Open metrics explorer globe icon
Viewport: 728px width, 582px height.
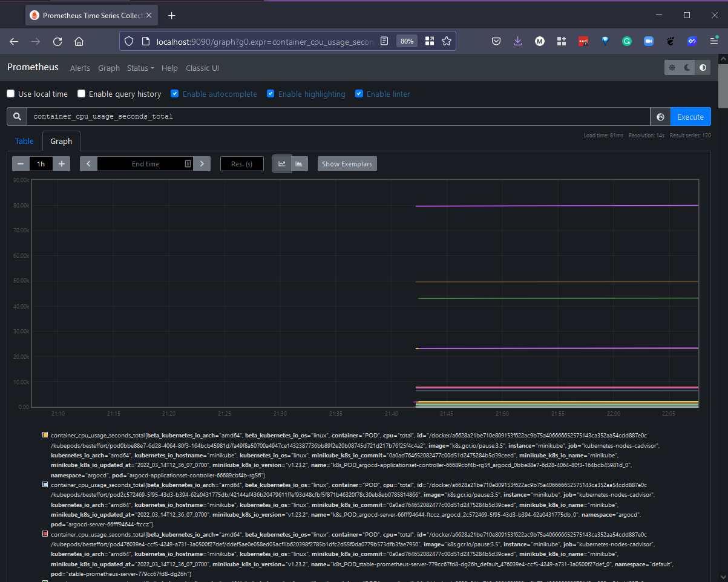coord(660,117)
